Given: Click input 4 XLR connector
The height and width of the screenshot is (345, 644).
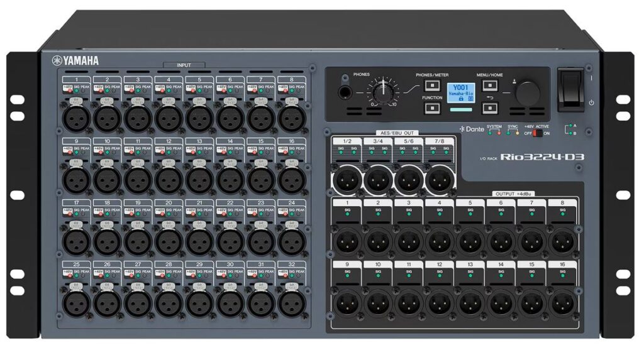Looking at the screenshot, I should [169, 118].
